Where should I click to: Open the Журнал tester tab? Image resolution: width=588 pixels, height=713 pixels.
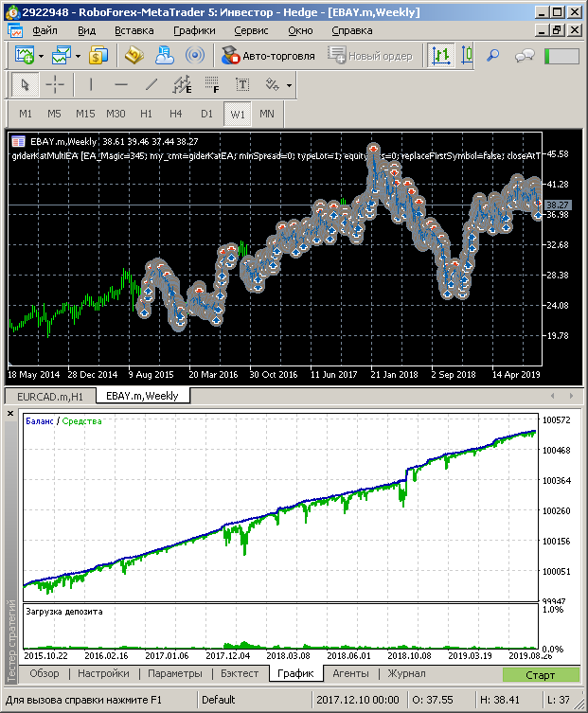coord(406,673)
